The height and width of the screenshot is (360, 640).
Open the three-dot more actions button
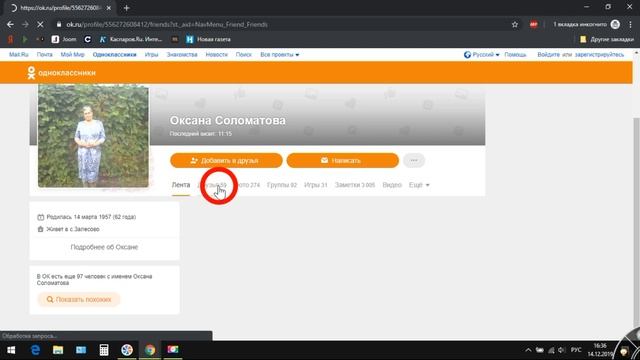414,160
